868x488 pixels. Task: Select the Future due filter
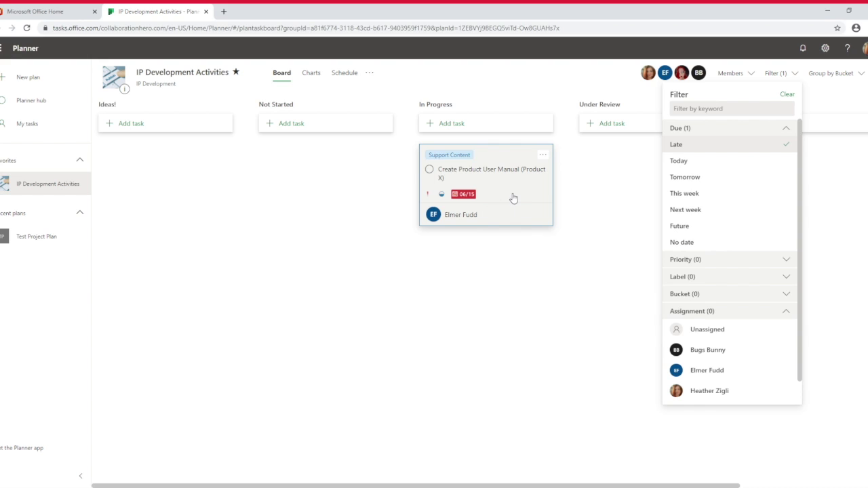730,226
